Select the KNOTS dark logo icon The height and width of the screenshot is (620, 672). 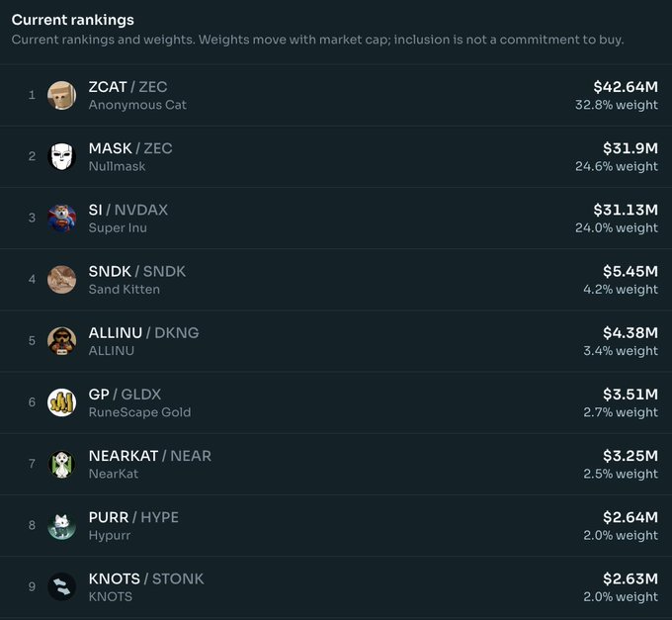tap(61, 587)
